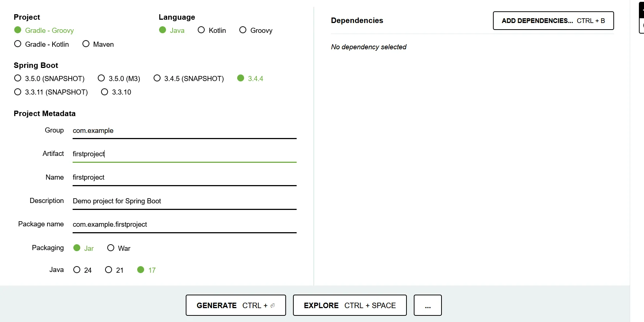Switch packaging to War
The image size is (644, 322).
(119, 248)
